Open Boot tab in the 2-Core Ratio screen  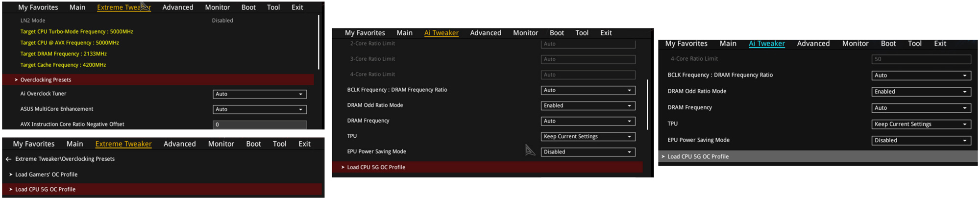pyautogui.click(x=557, y=33)
